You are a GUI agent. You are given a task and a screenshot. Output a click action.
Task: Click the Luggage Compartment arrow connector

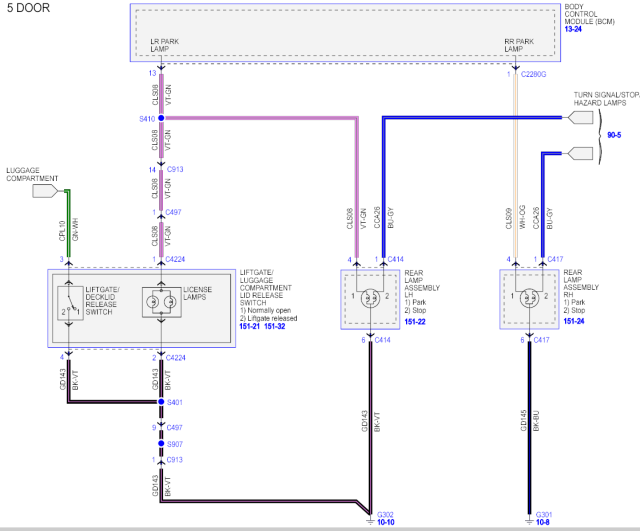[46, 189]
